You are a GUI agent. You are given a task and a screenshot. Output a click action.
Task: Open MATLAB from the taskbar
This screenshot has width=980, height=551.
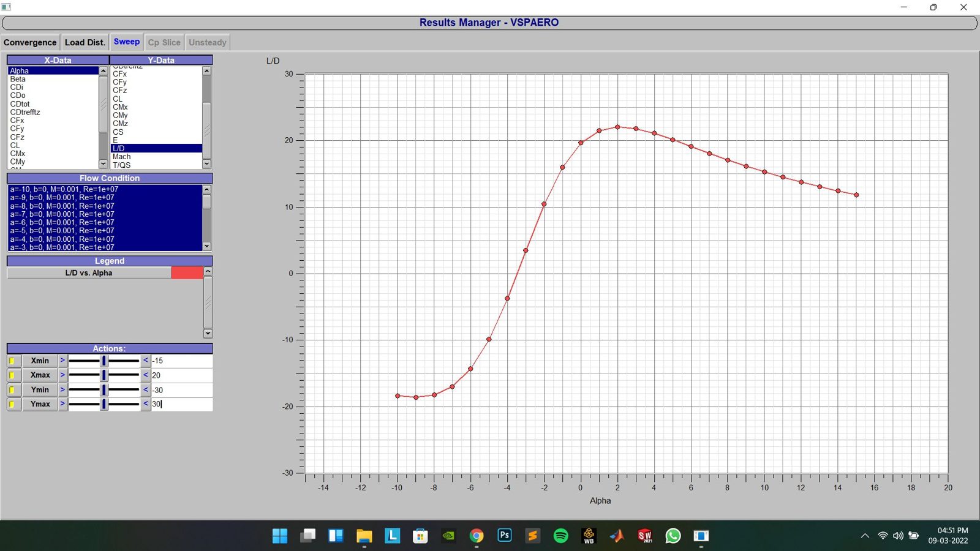pos(617,536)
